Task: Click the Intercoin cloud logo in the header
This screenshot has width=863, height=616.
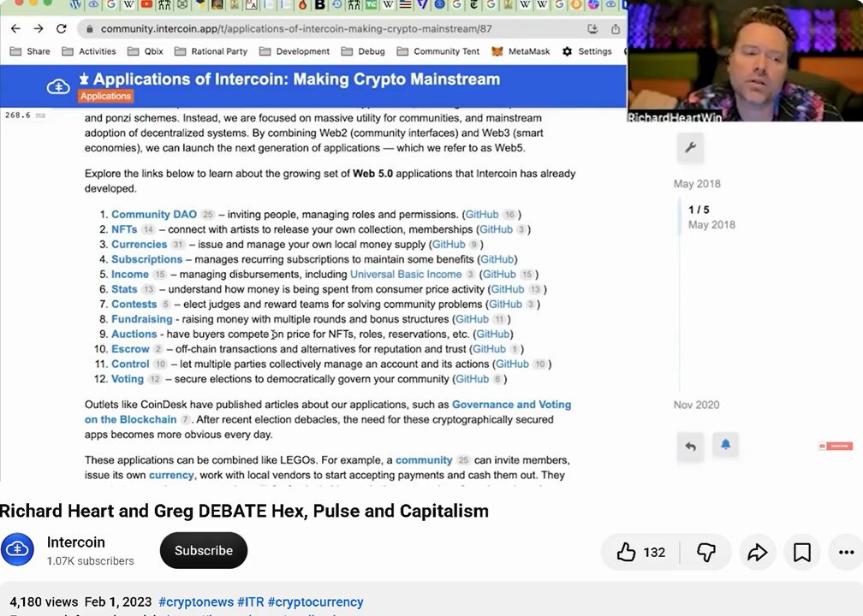Action: click(x=58, y=86)
